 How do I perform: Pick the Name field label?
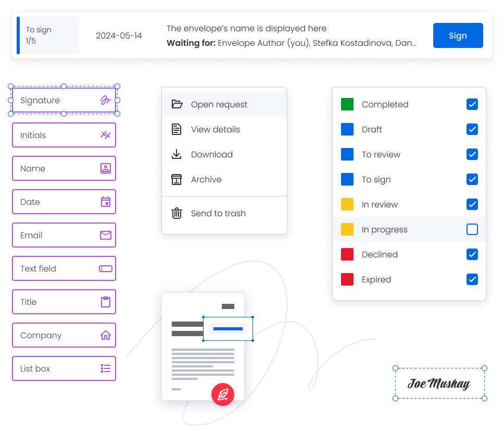coord(32,169)
